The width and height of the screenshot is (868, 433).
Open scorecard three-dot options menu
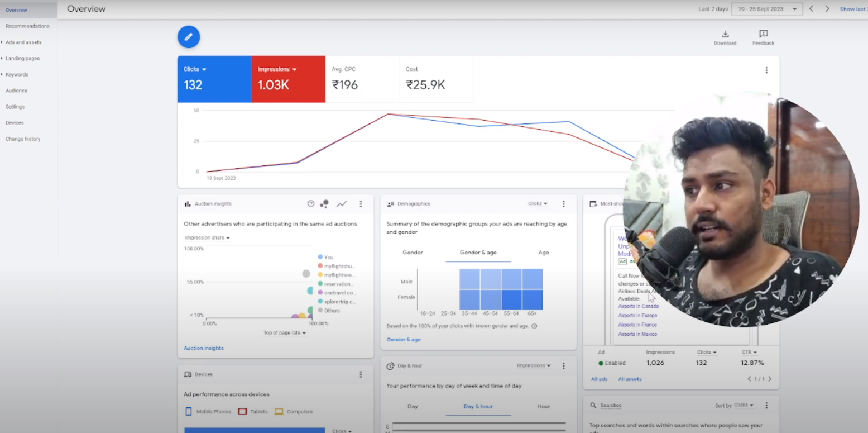pyautogui.click(x=766, y=70)
